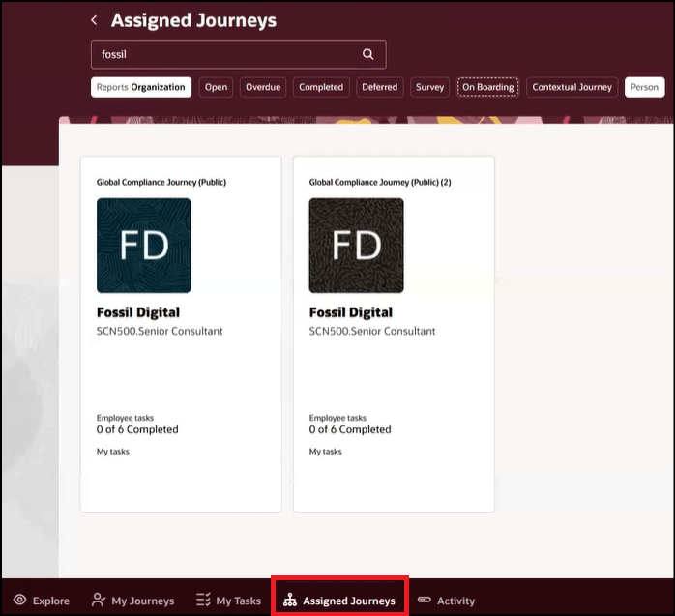
Task: Click My tasks label in (2) card
Action: (x=326, y=452)
